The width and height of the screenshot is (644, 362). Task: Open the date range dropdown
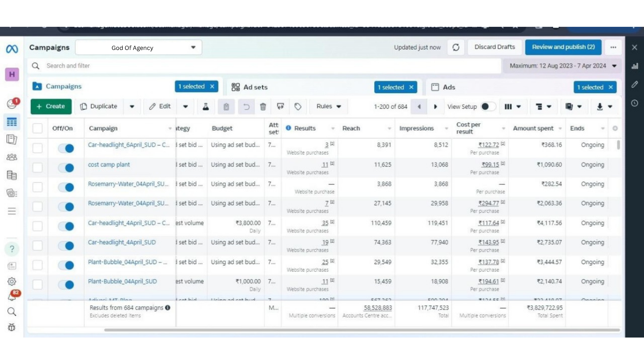pos(562,66)
